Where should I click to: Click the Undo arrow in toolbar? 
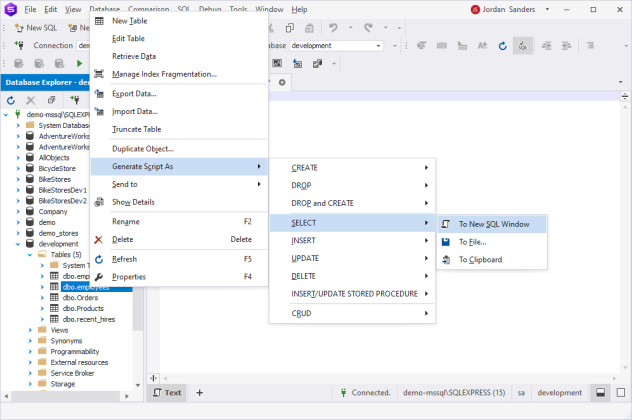(x=333, y=28)
